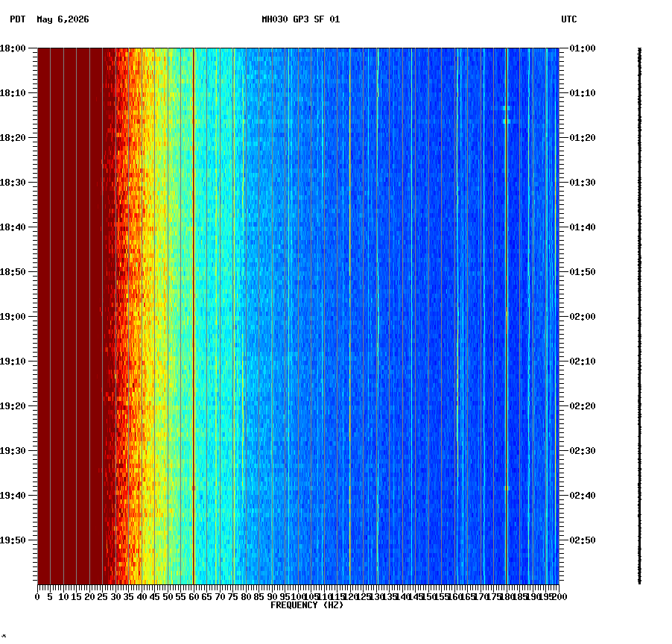Click the 15 Hz axis label
This screenshot has height=644, width=672.
pyautogui.click(x=76, y=597)
